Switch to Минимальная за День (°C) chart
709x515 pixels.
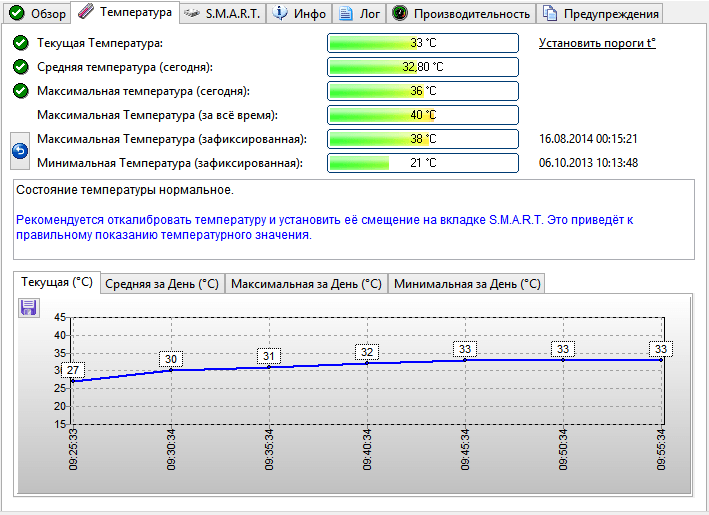(x=467, y=284)
